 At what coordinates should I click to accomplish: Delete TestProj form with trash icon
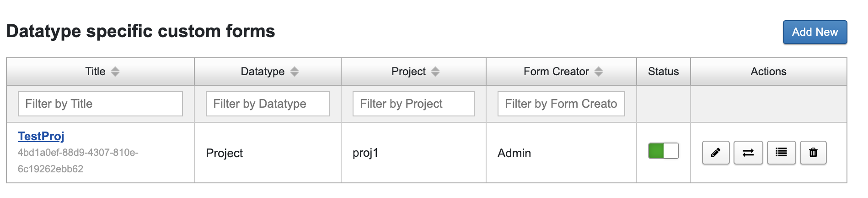(813, 153)
